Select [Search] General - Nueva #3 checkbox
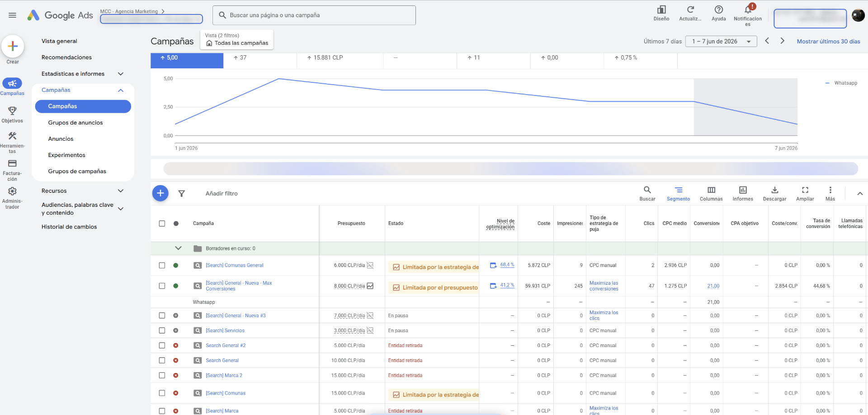The height and width of the screenshot is (415, 868). click(x=162, y=315)
